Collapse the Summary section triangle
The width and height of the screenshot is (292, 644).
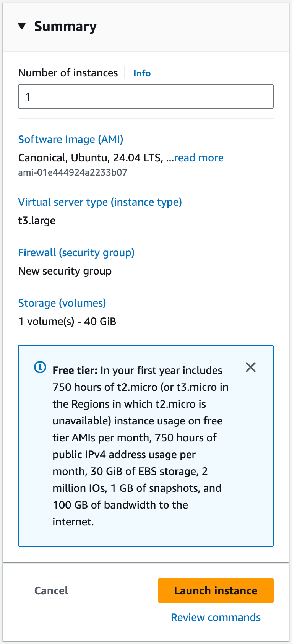point(22,26)
